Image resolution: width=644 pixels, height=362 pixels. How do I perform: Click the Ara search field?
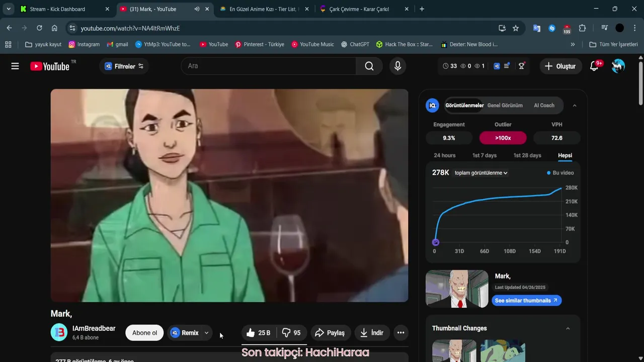click(x=269, y=66)
